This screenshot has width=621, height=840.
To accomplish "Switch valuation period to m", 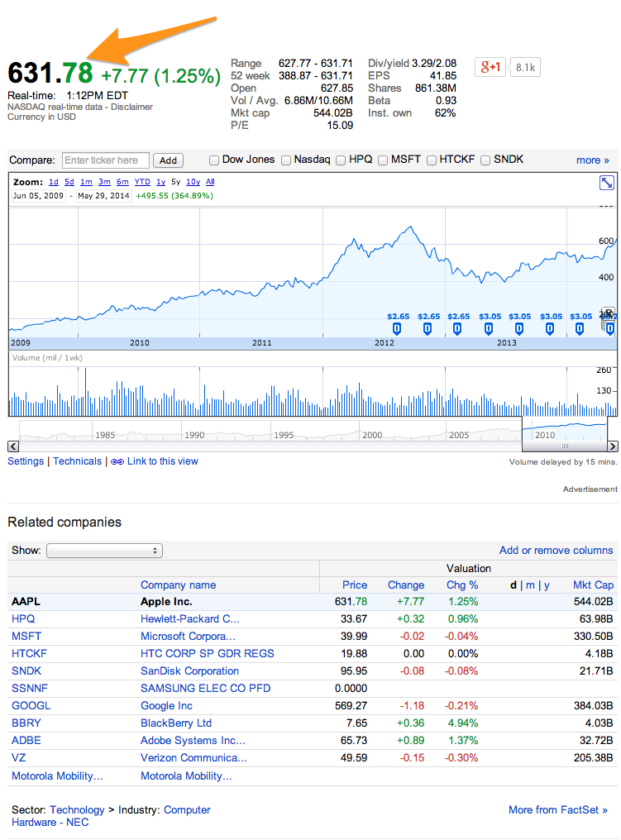I will click(530, 585).
